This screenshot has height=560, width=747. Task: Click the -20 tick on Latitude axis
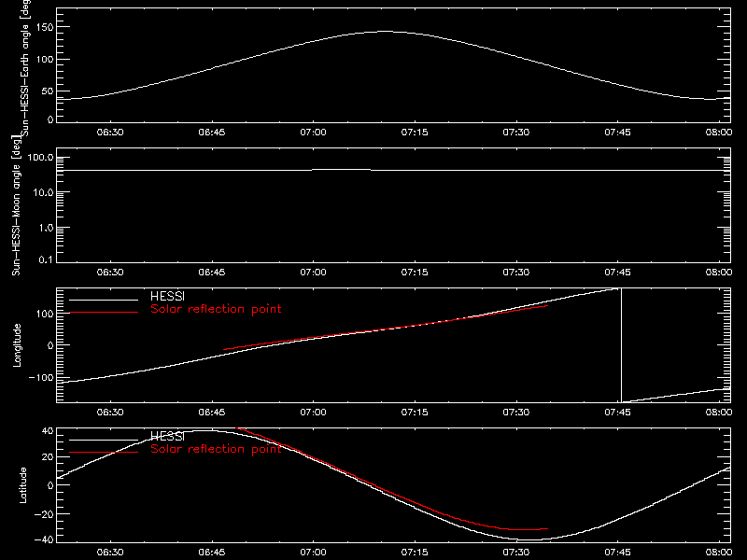tap(44, 514)
